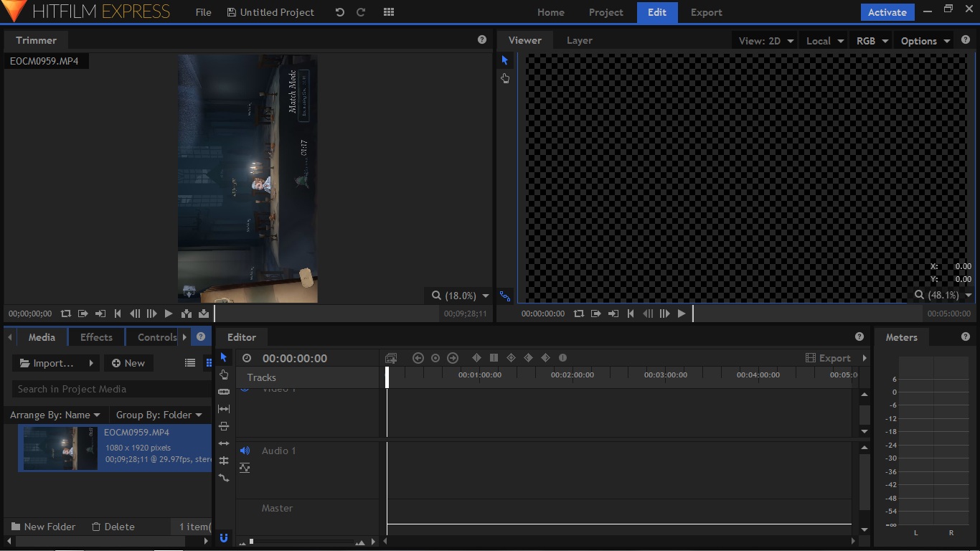Mute the Audio 1 track speaker
Screen dimensions: 980x551
245,451
